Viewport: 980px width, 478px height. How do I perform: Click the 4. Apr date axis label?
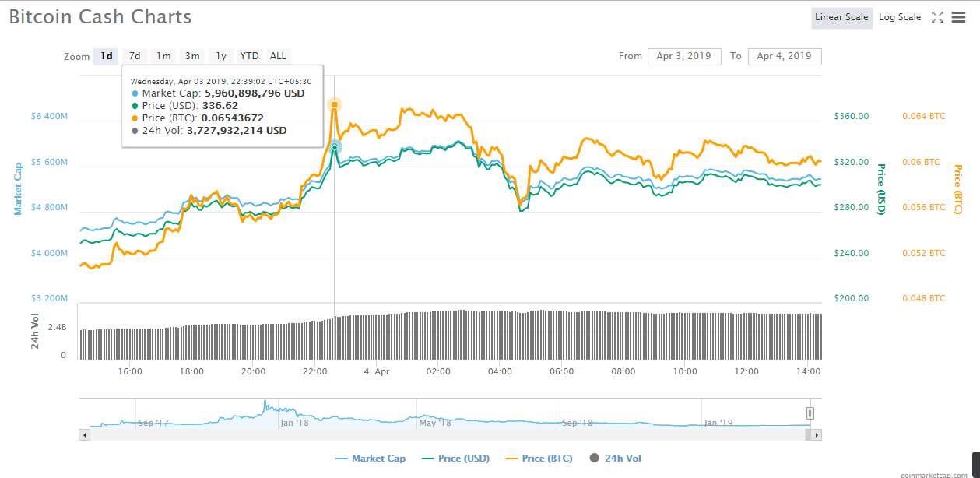[377, 371]
